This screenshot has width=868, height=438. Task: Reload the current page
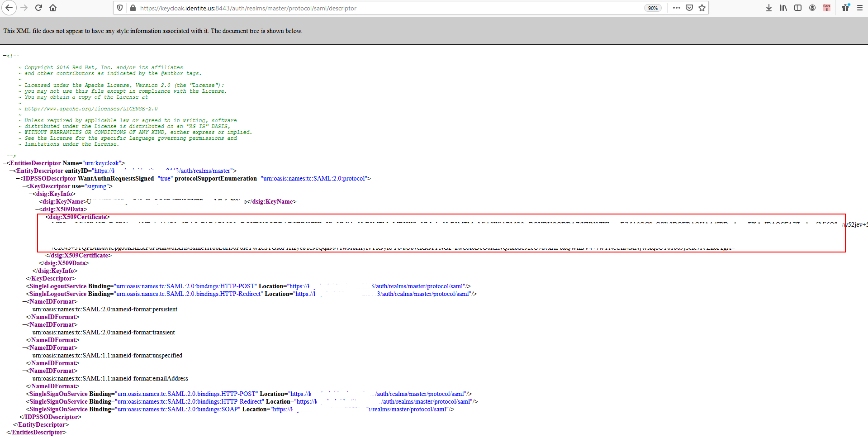pyautogui.click(x=38, y=8)
